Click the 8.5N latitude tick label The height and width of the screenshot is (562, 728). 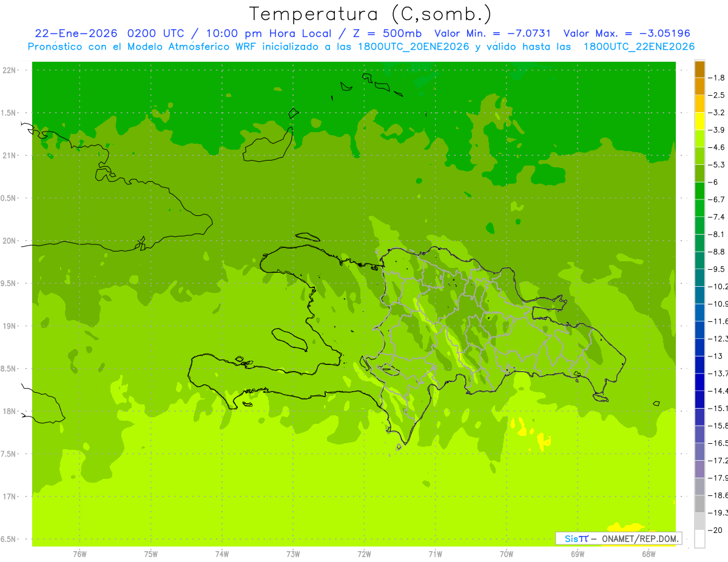[x=9, y=369]
